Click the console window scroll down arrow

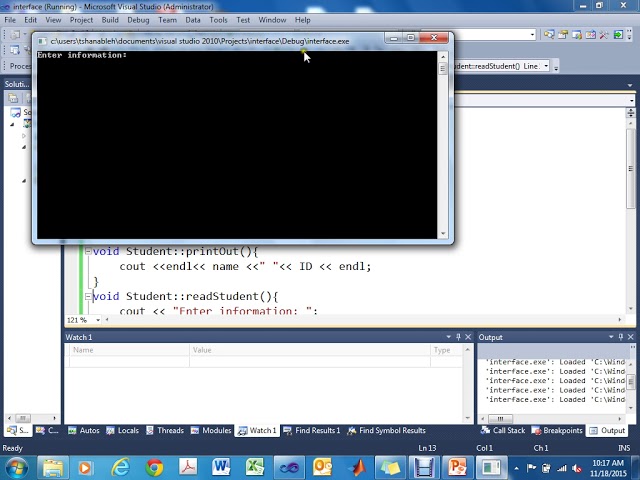tap(443, 234)
